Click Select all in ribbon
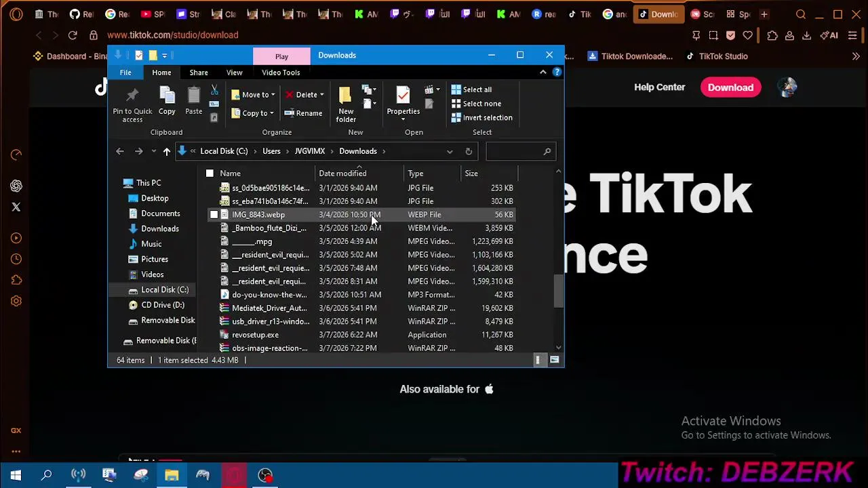 (471, 89)
